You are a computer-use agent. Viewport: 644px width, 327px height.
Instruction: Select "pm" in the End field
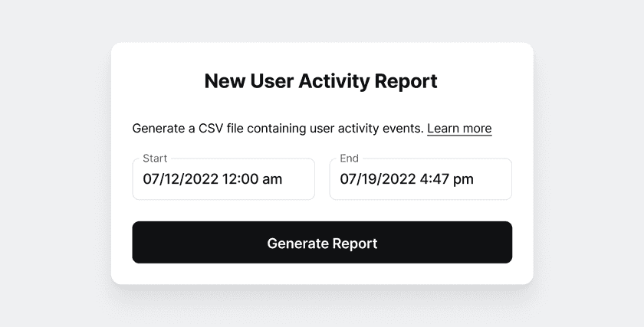(463, 179)
